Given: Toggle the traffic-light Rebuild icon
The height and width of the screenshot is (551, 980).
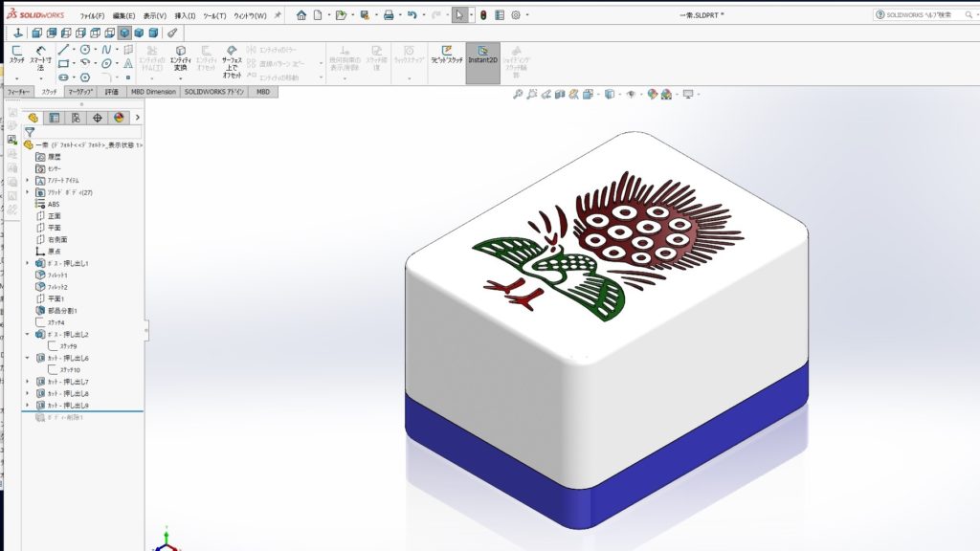Looking at the screenshot, I should click(482, 15).
